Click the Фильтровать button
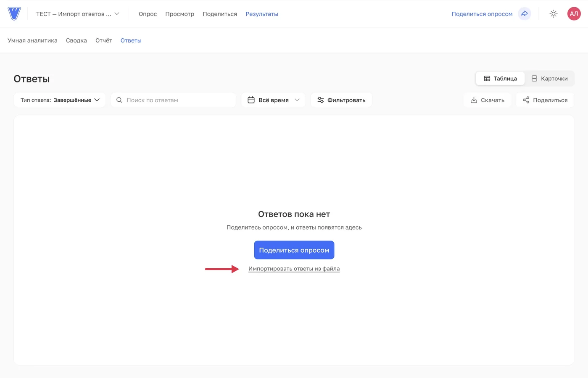This screenshot has width=588, height=378. point(341,100)
